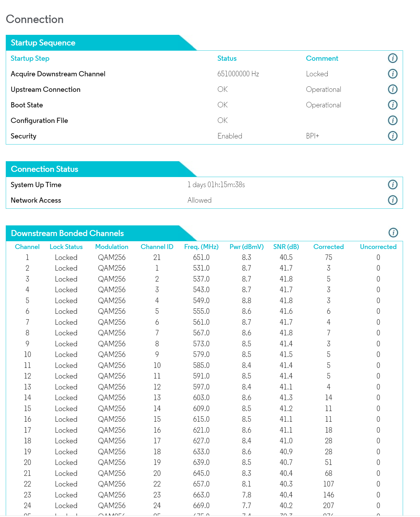Click the Downstream Bonded Channels header

pyautogui.click(x=67, y=233)
